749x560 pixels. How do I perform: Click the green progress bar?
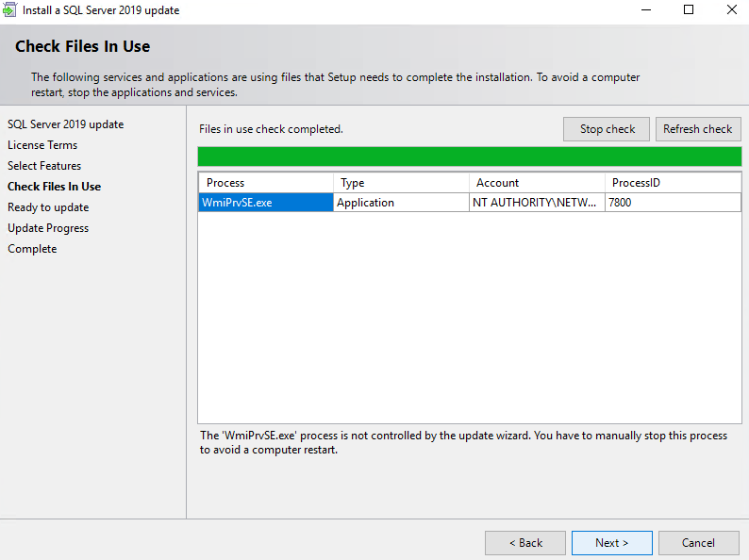tap(470, 156)
